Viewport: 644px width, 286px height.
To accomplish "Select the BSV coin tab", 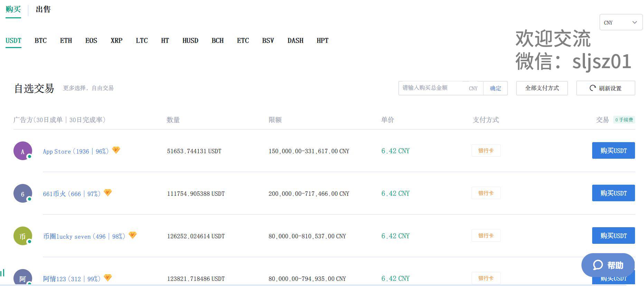I will pyautogui.click(x=268, y=40).
